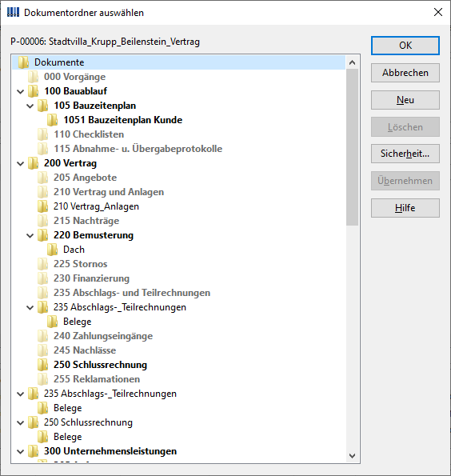
Task: Click the folder icon of 210 Vertrag_Anlagen
Action: pyautogui.click(x=43, y=206)
